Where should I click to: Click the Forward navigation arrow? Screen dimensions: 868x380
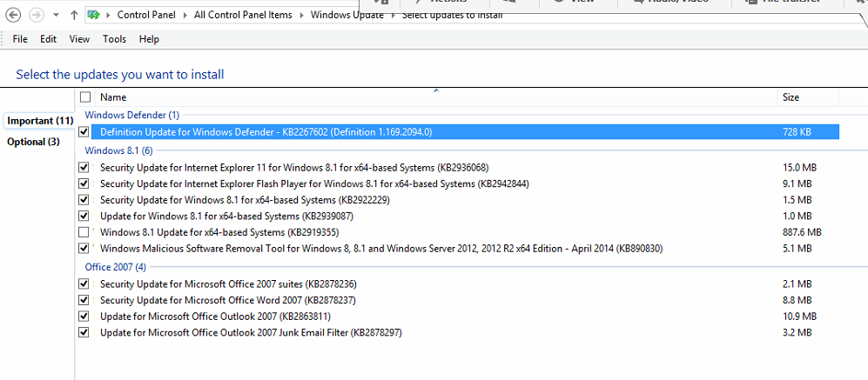36,15
